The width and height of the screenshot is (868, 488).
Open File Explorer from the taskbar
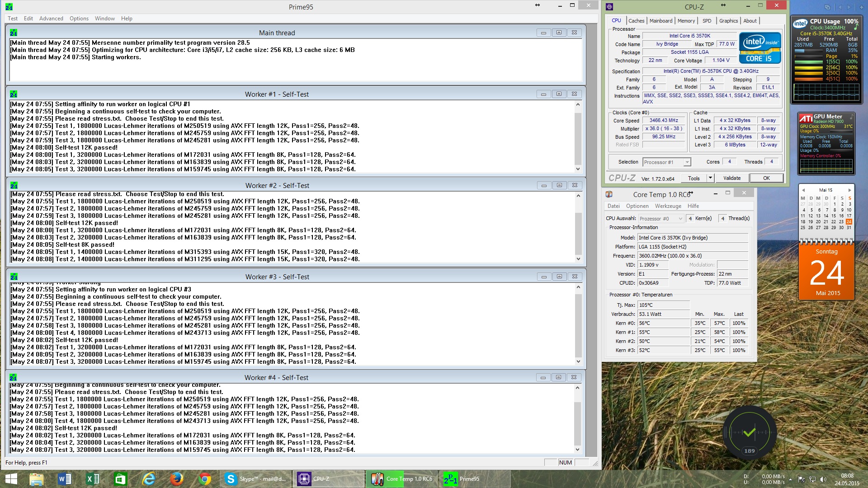click(x=37, y=479)
